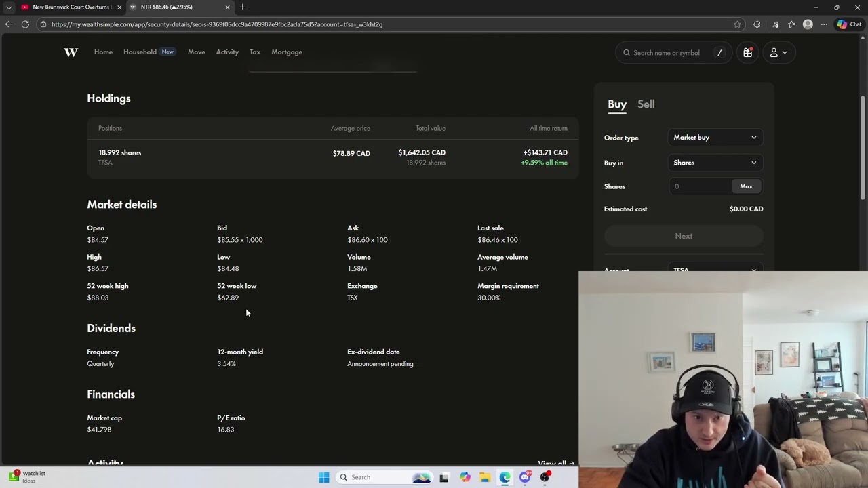Open the tab search chevron
Viewport: 868px width, 488px height.
pos(9,7)
